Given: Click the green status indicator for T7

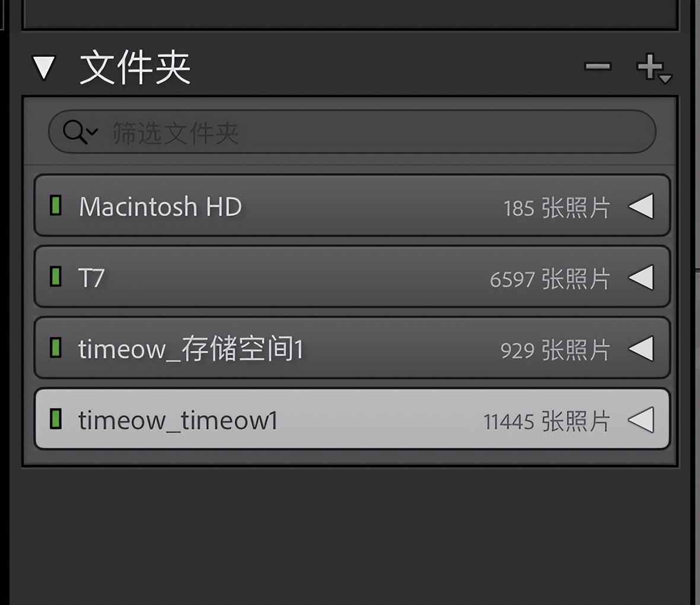Looking at the screenshot, I should [56, 276].
